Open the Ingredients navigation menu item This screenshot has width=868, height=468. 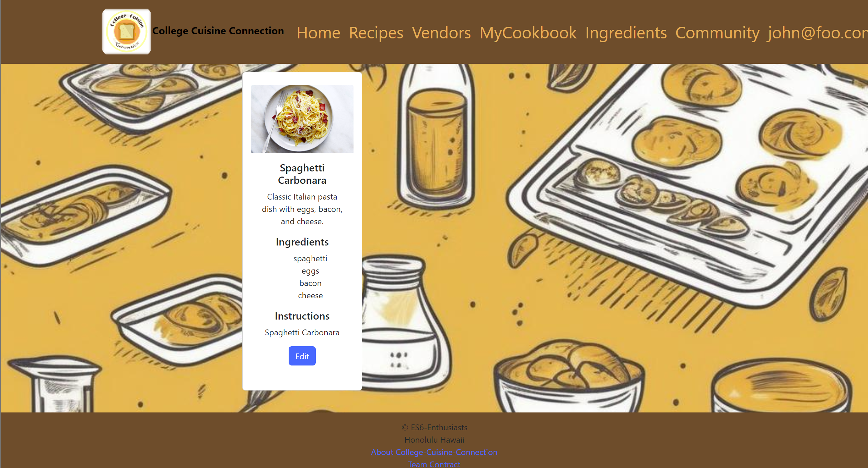625,32
